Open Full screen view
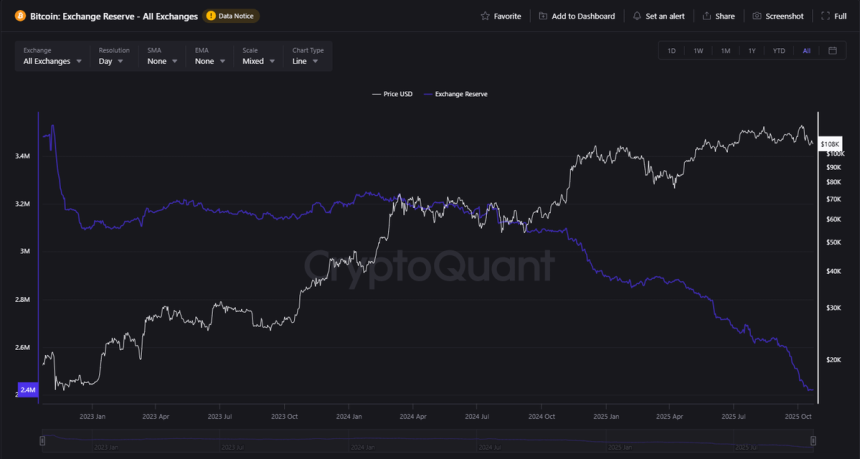 (825, 16)
